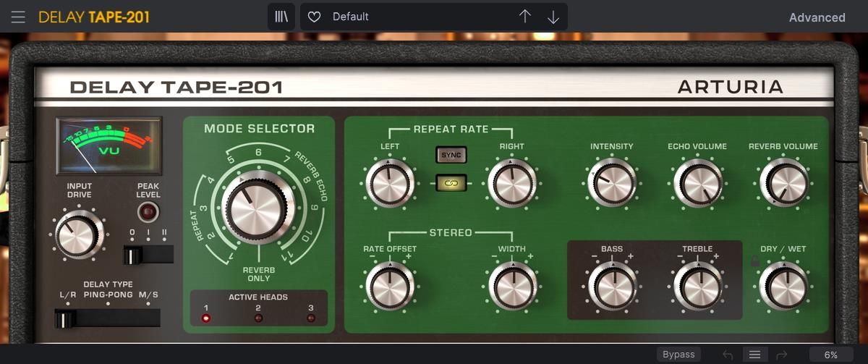The height and width of the screenshot is (364, 868).
Task: Click the Bypass button
Action: [678, 355]
